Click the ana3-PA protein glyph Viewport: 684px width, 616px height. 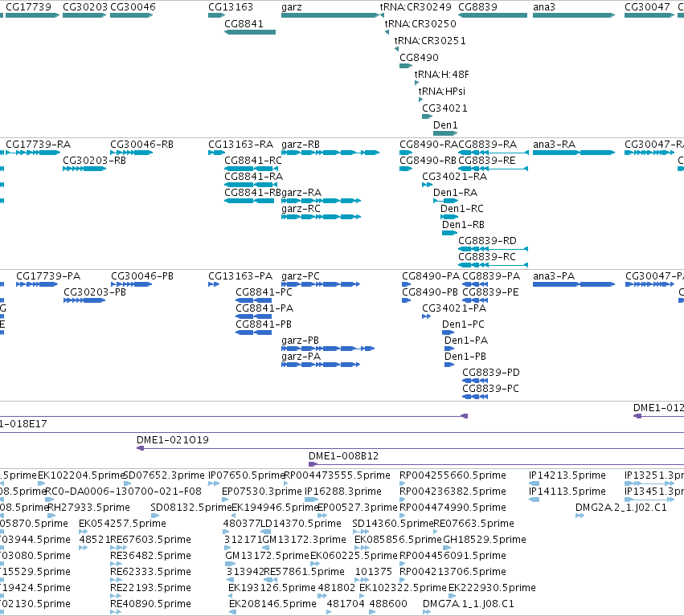coord(574,284)
